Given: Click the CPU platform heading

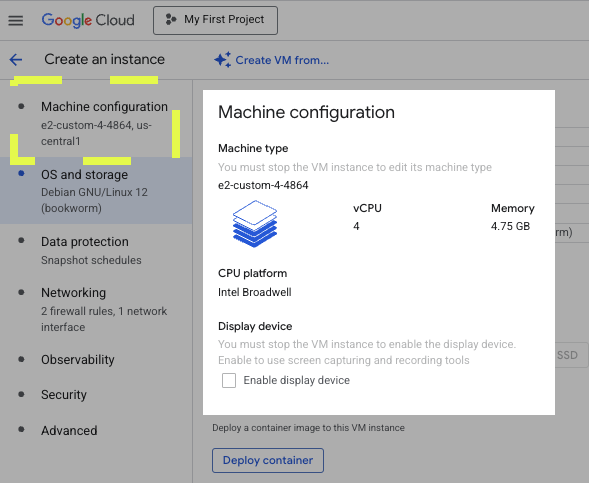Looking at the screenshot, I should coord(252,273).
